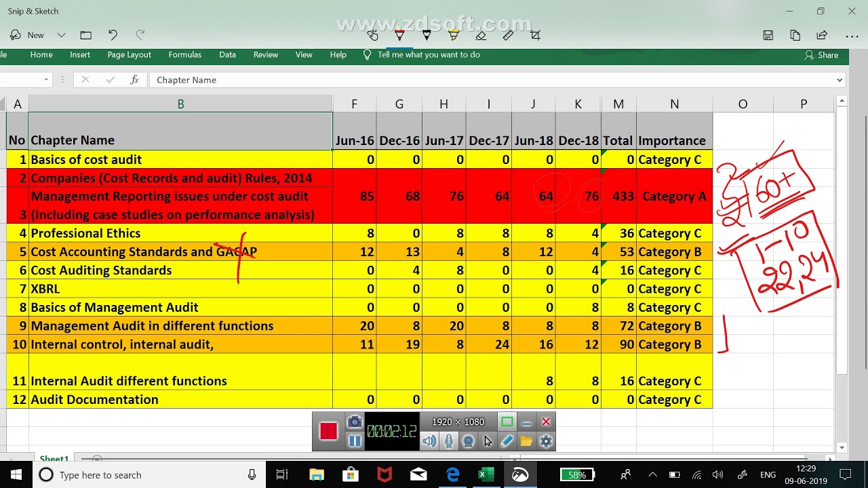
Task: Select the Image crop tool
Action: click(x=535, y=35)
